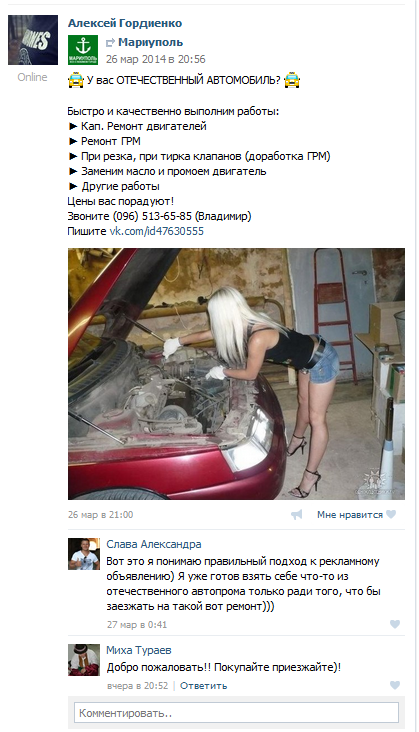Click the megaphone share icon under the post
The width and height of the screenshot is (419, 732).
coord(297,514)
